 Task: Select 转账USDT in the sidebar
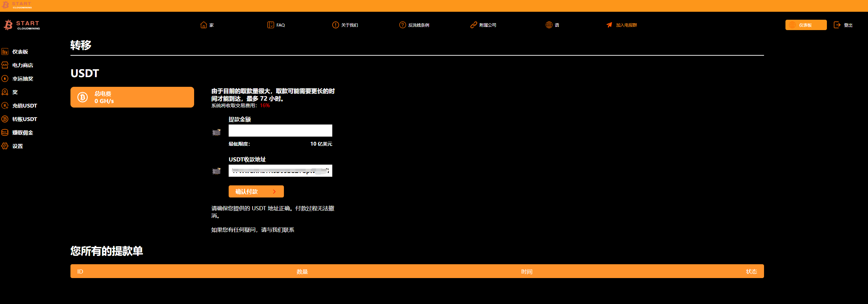click(x=24, y=119)
